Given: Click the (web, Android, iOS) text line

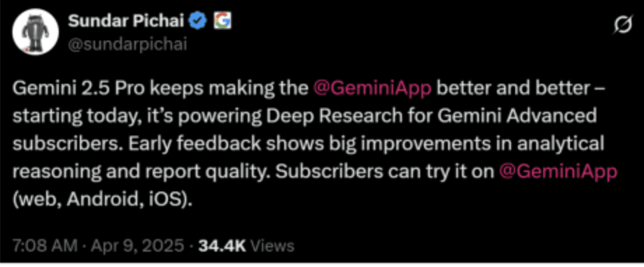Looking at the screenshot, I should (102, 201).
